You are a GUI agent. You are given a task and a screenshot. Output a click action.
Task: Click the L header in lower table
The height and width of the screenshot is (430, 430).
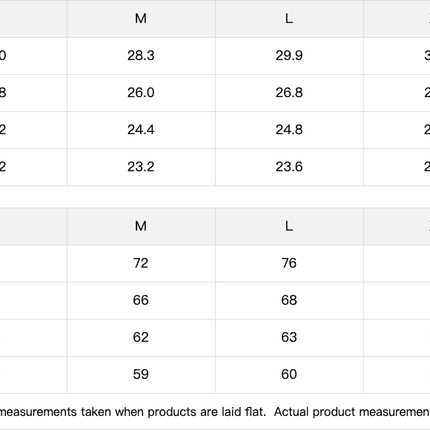(289, 226)
